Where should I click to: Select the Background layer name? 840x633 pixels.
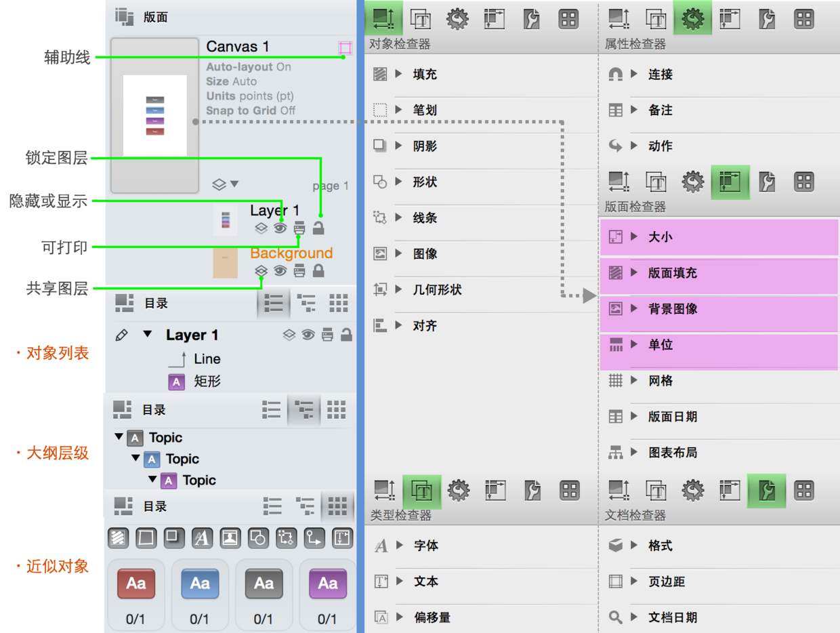point(291,253)
